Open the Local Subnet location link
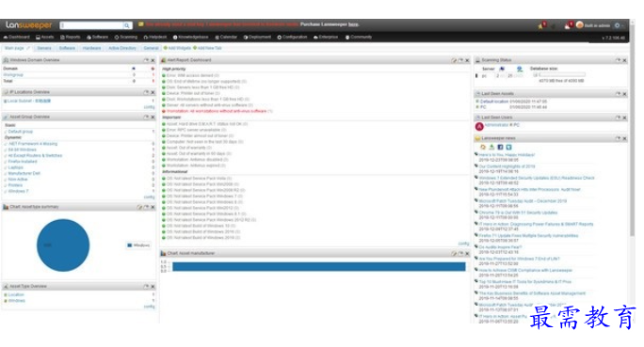 point(29,101)
